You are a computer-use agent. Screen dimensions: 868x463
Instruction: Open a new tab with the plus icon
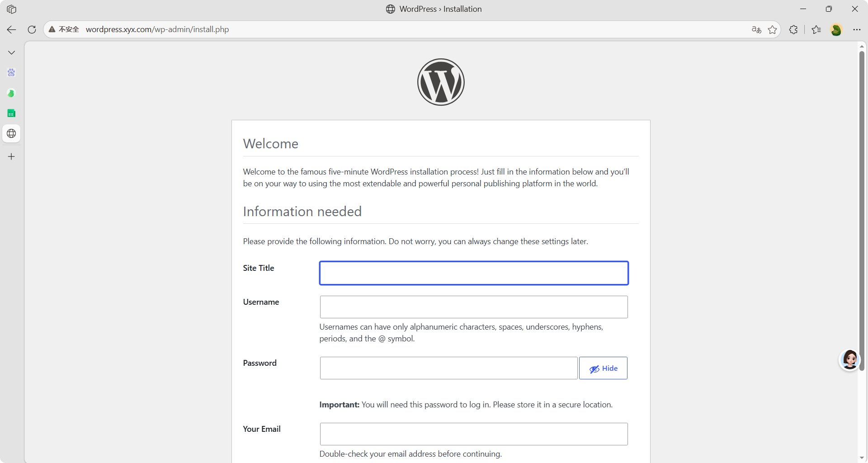click(11, 156)
